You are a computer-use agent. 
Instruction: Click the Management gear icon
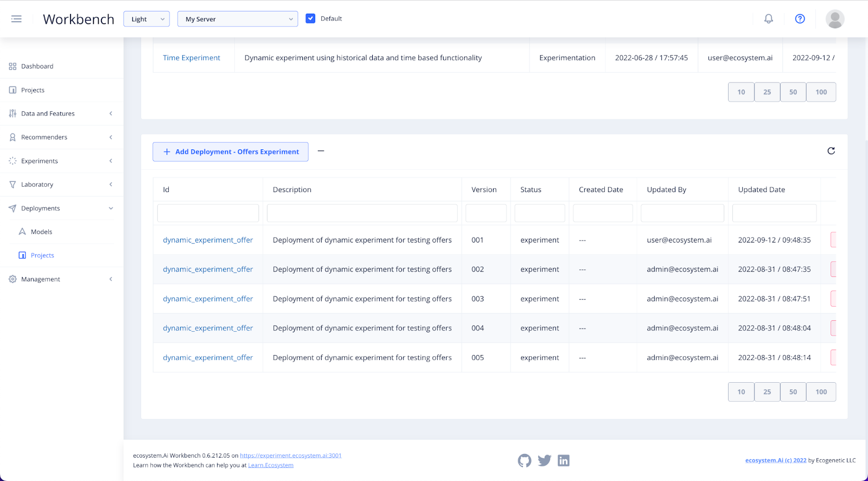12,279
